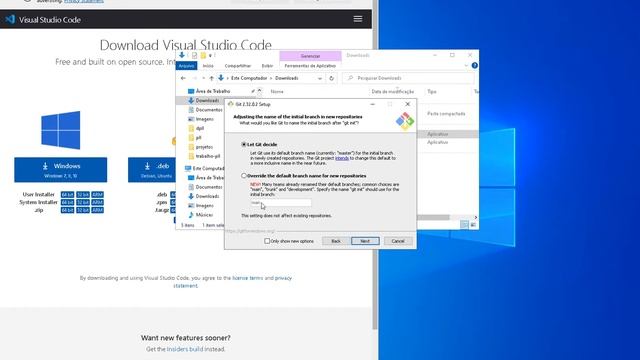Download User Installer ARM
The height and width of the screenshot is (360, 640).
(98, 195)
